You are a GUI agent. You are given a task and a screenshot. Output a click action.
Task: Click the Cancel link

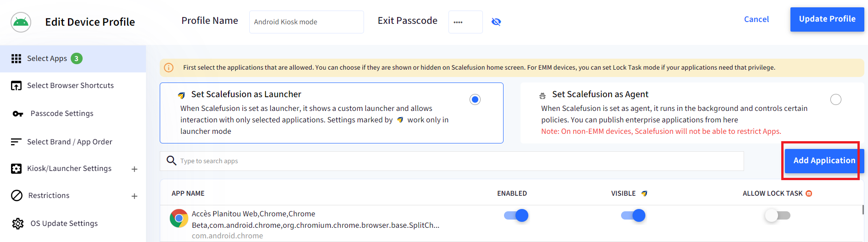click(756, 19)
